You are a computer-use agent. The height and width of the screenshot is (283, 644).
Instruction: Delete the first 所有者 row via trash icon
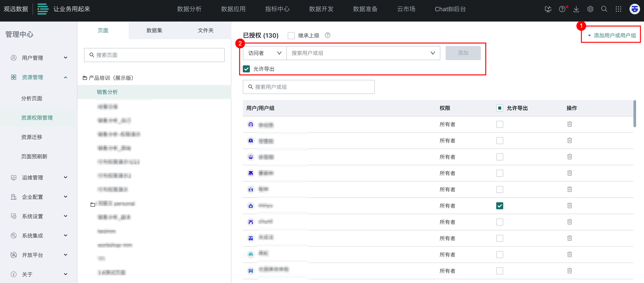click(569, 124)
